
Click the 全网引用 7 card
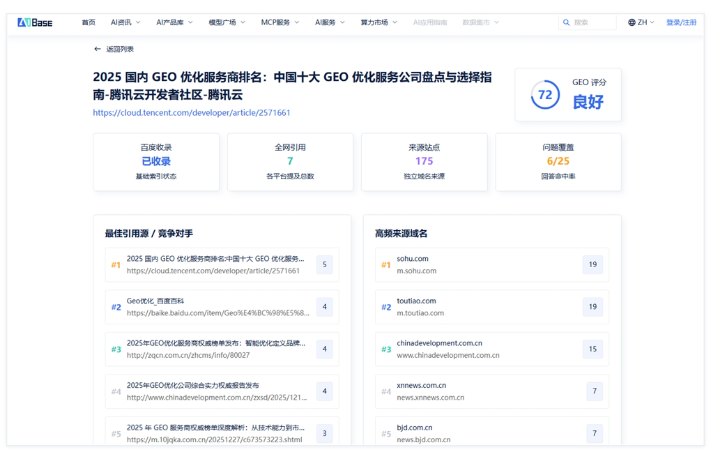pos(290,162)
